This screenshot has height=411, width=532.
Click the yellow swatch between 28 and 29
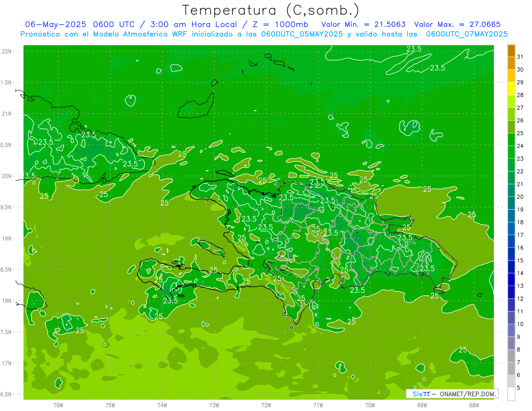(511, 89)
